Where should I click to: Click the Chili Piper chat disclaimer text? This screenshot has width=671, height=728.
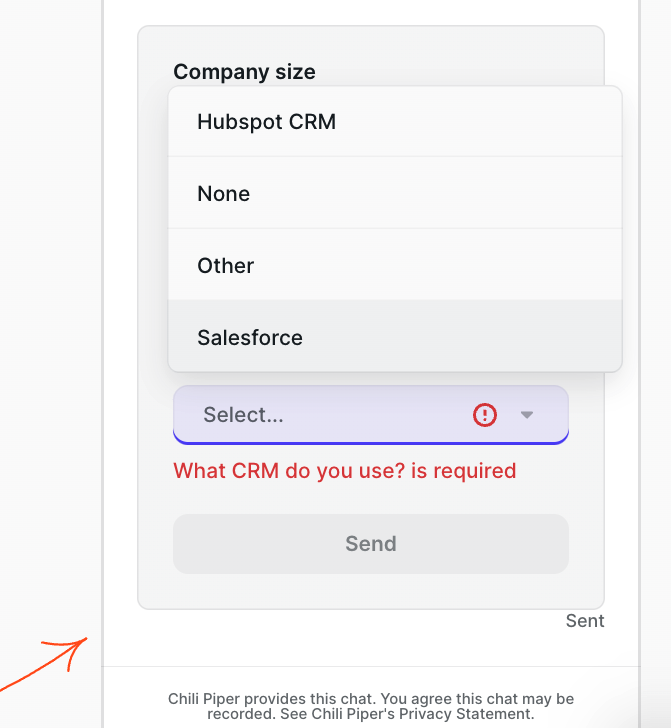(x=371, y=706)
